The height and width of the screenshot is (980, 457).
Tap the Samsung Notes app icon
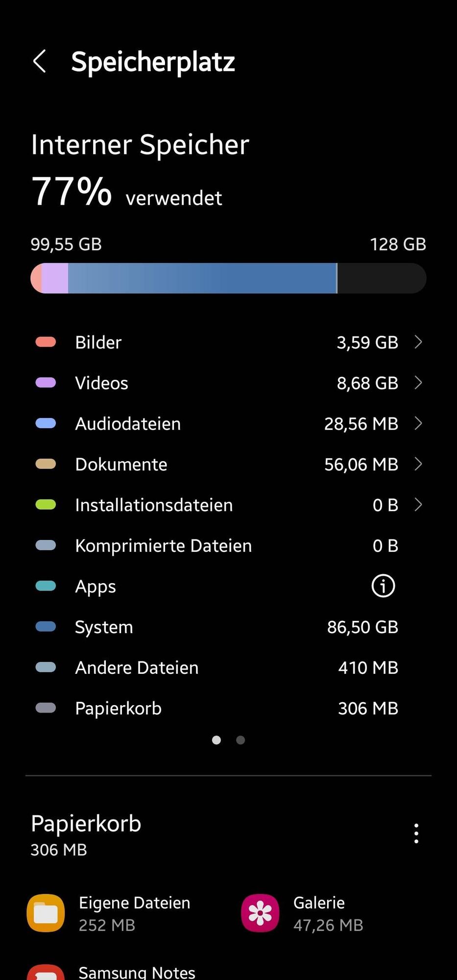(46, 972)
